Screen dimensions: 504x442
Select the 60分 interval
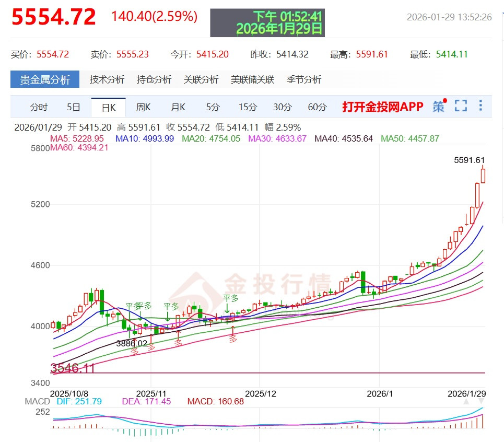point(317,107)
